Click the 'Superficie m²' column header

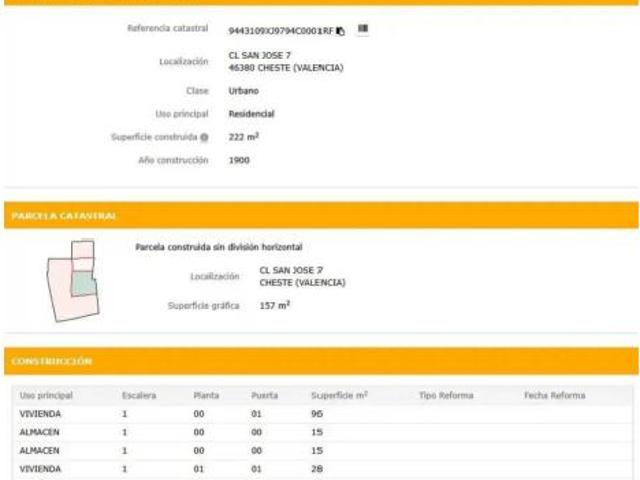[x=339, y=395]
